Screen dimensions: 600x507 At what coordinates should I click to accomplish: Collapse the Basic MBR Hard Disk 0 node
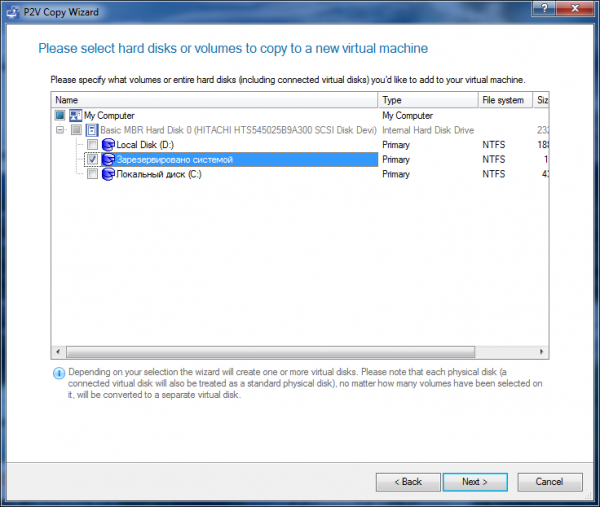(x=60, y=130)
